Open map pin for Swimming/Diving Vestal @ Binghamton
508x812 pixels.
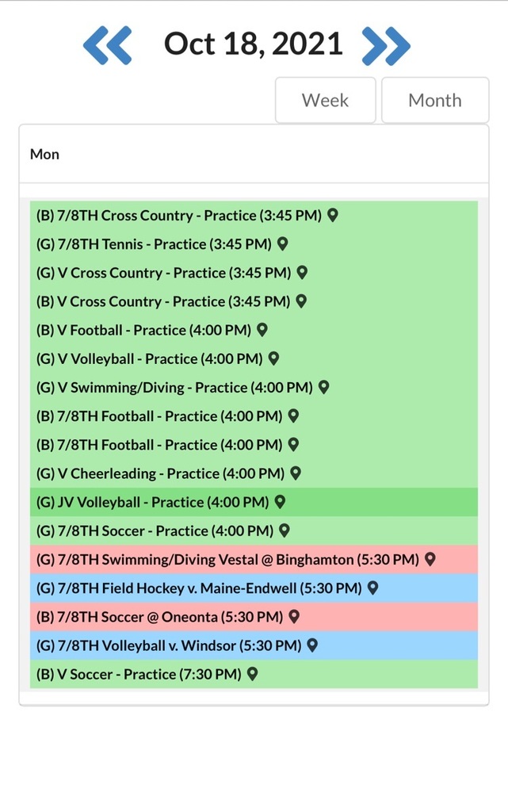point(430,559)
